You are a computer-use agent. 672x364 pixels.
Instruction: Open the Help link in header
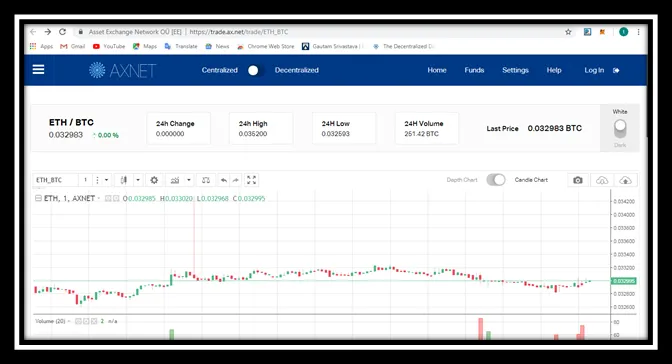click(x=554, y=70)
